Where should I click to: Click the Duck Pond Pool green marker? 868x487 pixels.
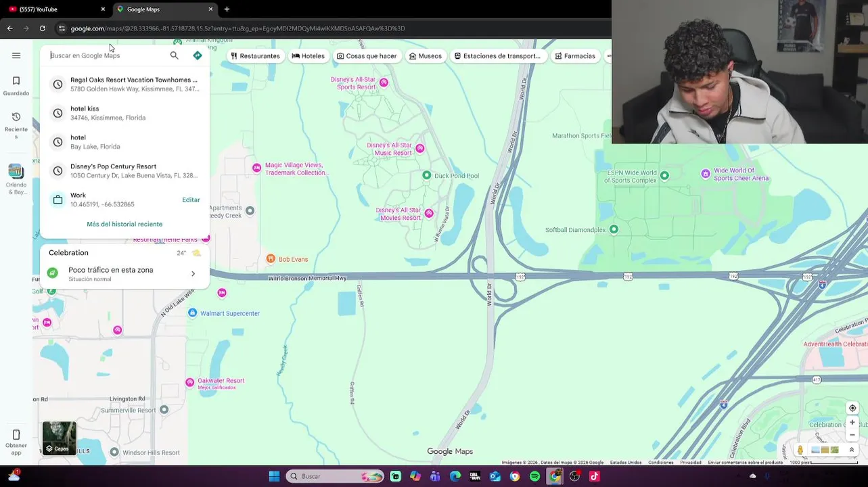(426, 175)
